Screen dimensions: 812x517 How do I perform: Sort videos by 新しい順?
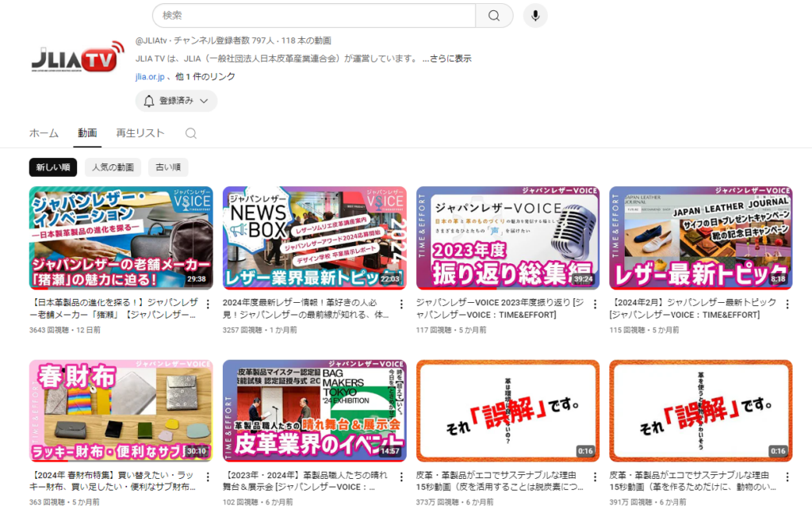pyautogui.click(x=53, y=167)
